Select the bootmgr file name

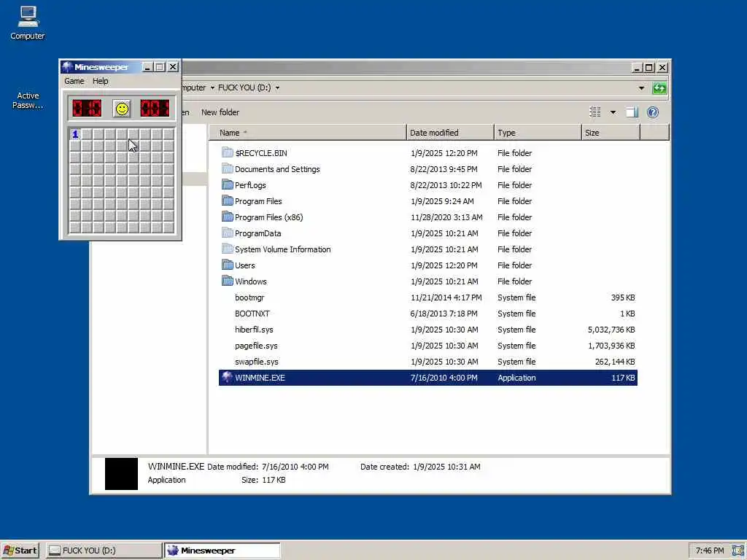pos(249,297)
